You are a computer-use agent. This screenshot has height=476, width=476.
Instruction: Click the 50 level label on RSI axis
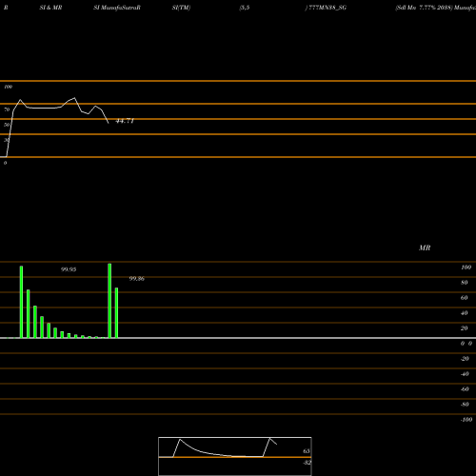(7, 125)
